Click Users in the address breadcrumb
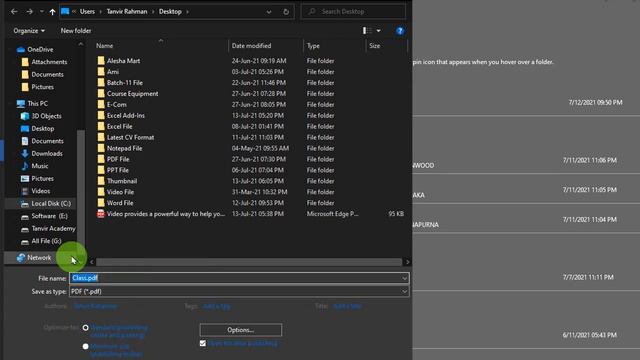 87,12
